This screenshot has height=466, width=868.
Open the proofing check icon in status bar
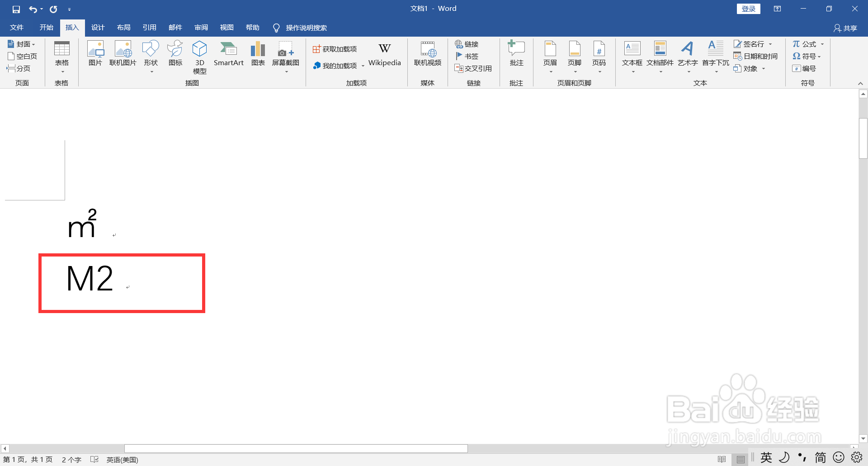tap(94, 460)
